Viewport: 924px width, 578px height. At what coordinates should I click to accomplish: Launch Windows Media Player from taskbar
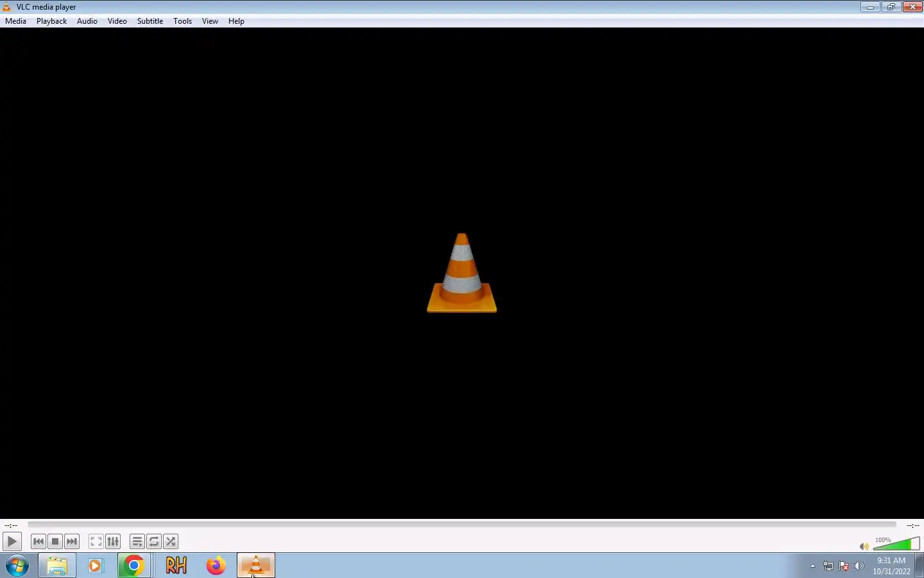[x=96, y=566]
